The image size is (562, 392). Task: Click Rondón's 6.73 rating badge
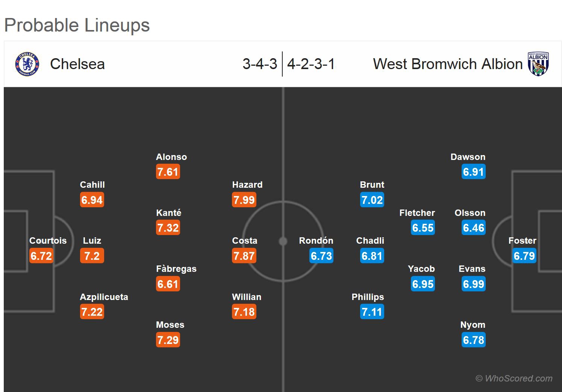coord(321,256)
